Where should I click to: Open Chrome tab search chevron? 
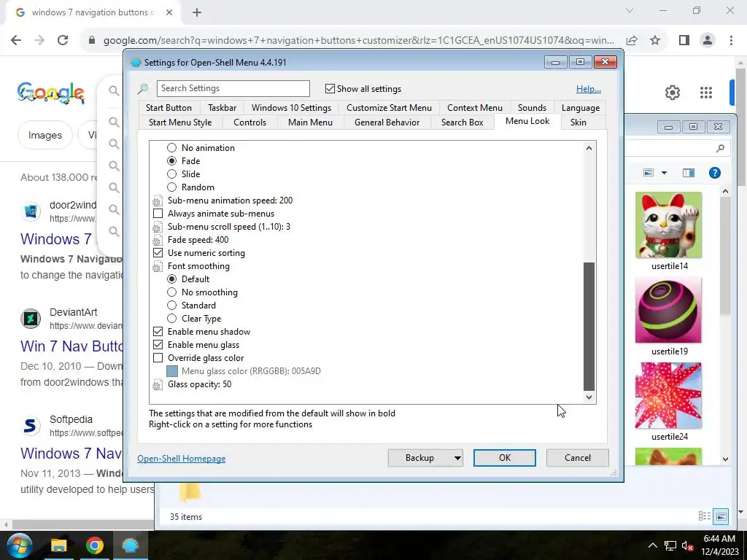point(630,10)
